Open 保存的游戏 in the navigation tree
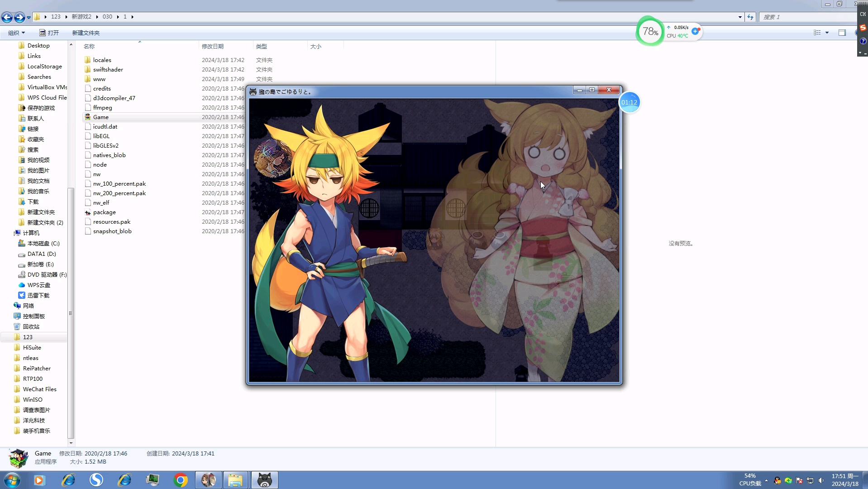 pos(41,108)
